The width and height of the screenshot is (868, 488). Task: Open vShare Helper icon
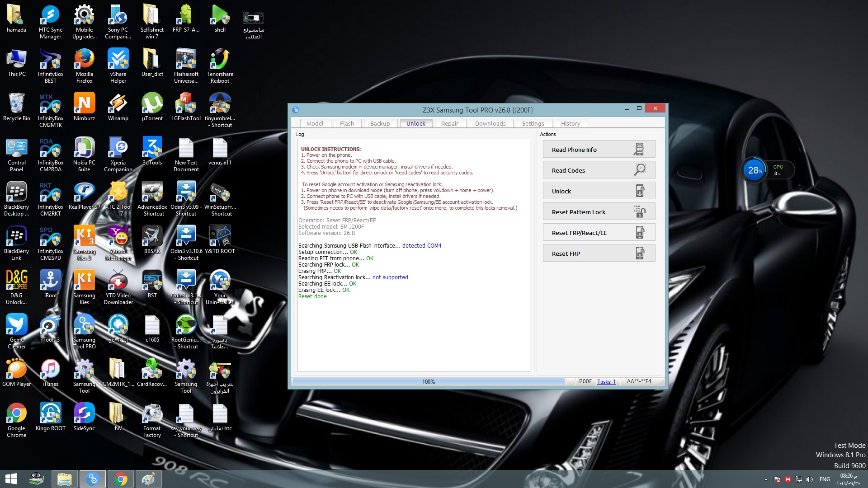(x=118, y=66)
